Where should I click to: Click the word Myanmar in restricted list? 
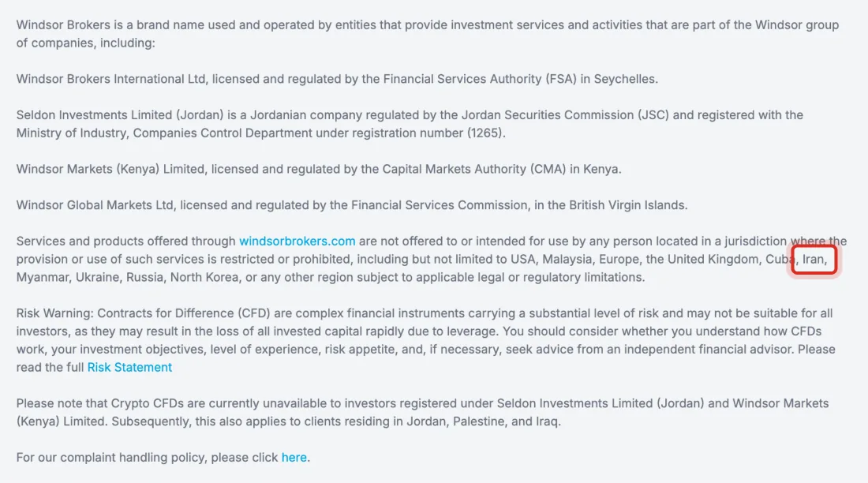[x=42, y=277]
